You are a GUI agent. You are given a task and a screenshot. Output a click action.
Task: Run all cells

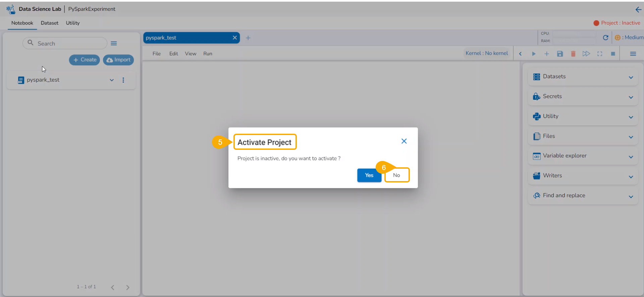click(x=586, y=54)
